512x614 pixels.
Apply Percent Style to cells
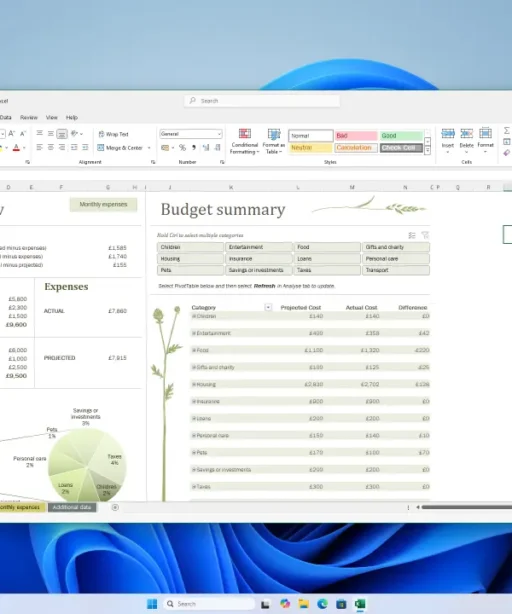click(x=182, y=148)
